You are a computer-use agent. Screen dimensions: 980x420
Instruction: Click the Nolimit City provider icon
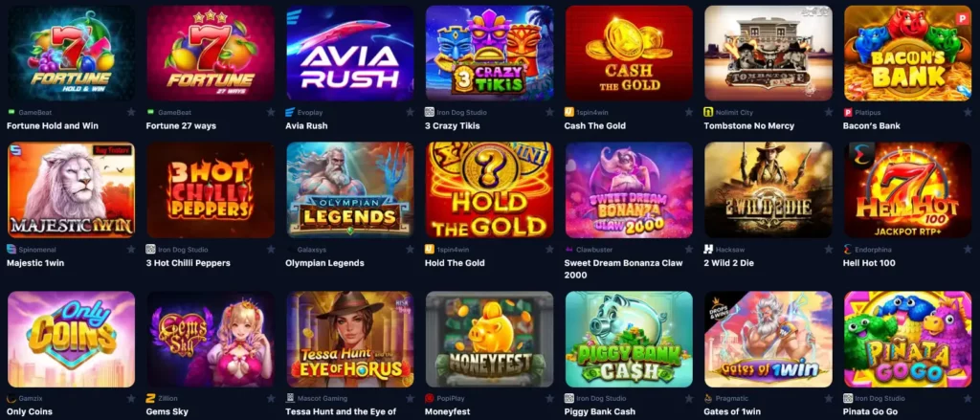pyautogui.click(x=708, y=112)
